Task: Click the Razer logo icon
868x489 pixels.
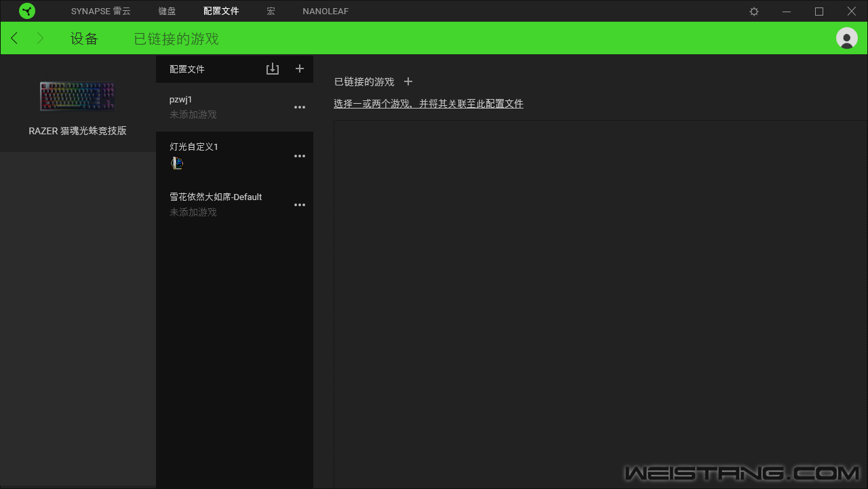Action: click(x=27, y=11)
